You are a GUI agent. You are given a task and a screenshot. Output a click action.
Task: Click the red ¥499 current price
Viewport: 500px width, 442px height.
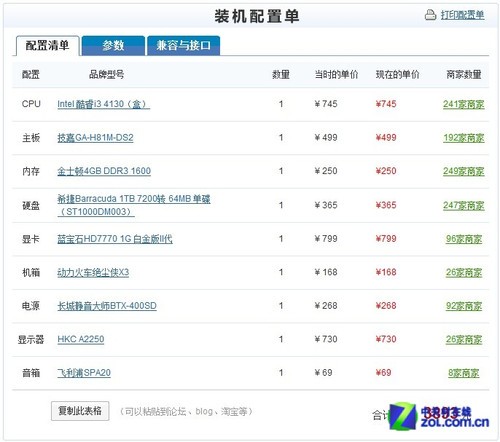pos(386,138)
